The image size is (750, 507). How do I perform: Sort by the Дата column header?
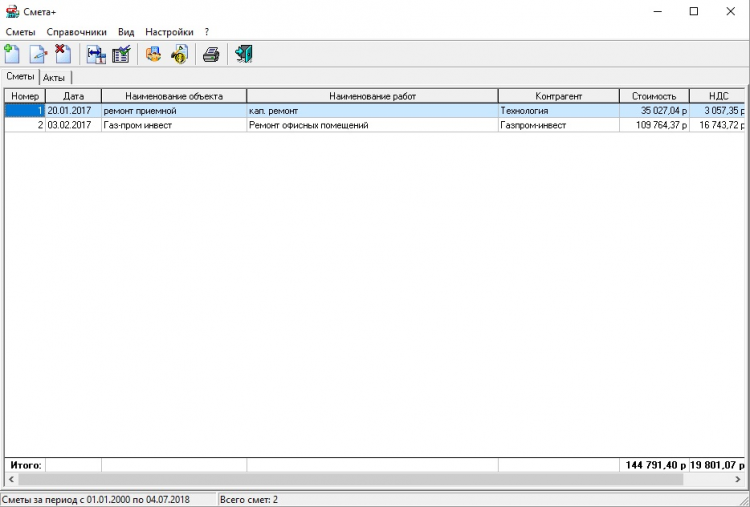pyautogui.click(x=73, y=96)
